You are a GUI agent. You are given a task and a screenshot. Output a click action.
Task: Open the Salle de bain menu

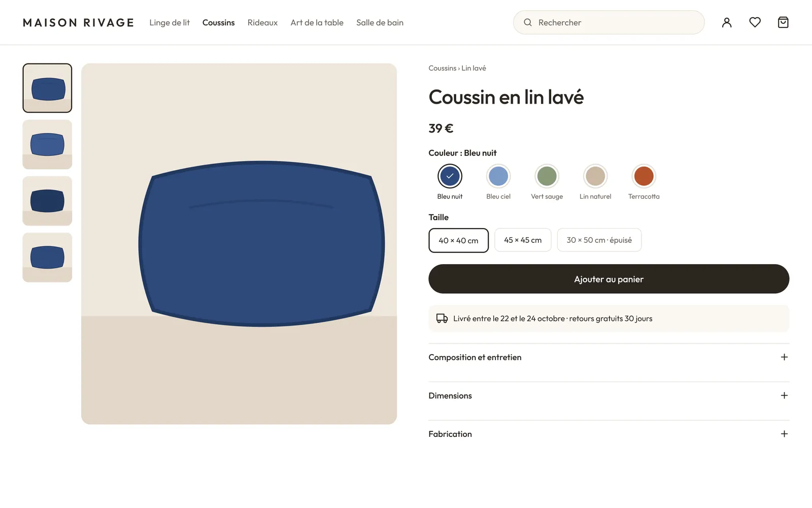pyautogui.click(x=380, y=22)
